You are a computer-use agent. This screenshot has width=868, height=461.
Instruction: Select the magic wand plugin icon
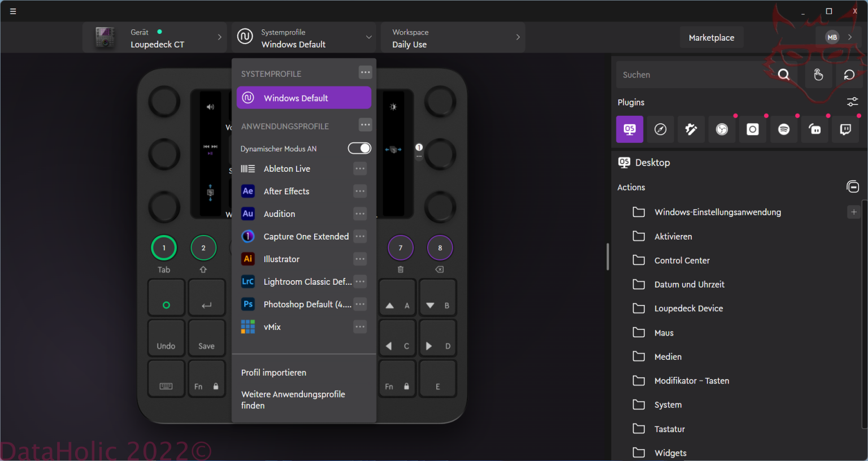coord(691,129)
